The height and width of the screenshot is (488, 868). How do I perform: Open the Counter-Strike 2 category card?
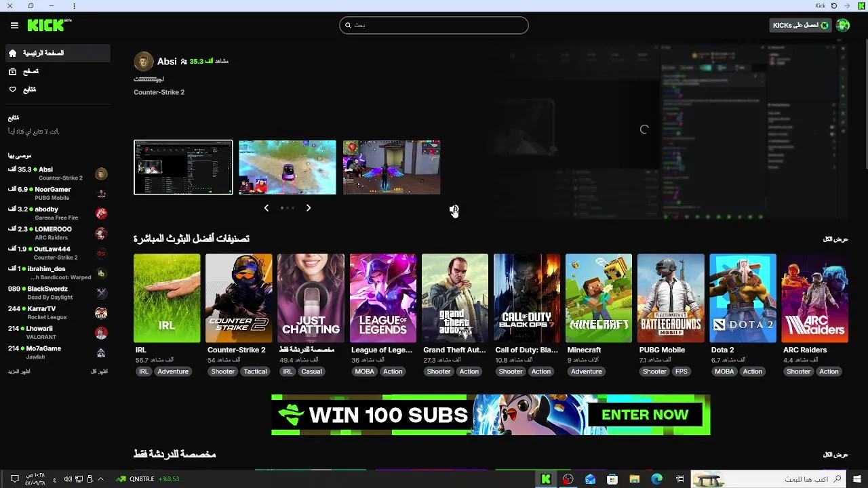[239, 298]
